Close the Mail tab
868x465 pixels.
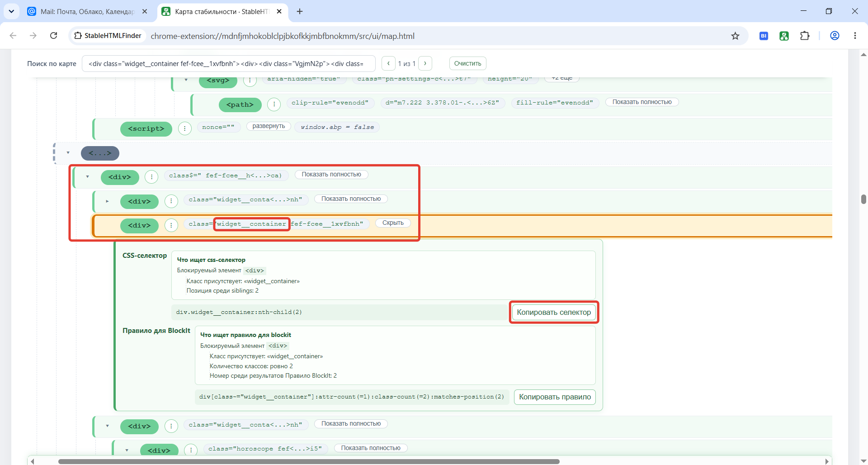[x=145, y=11]
